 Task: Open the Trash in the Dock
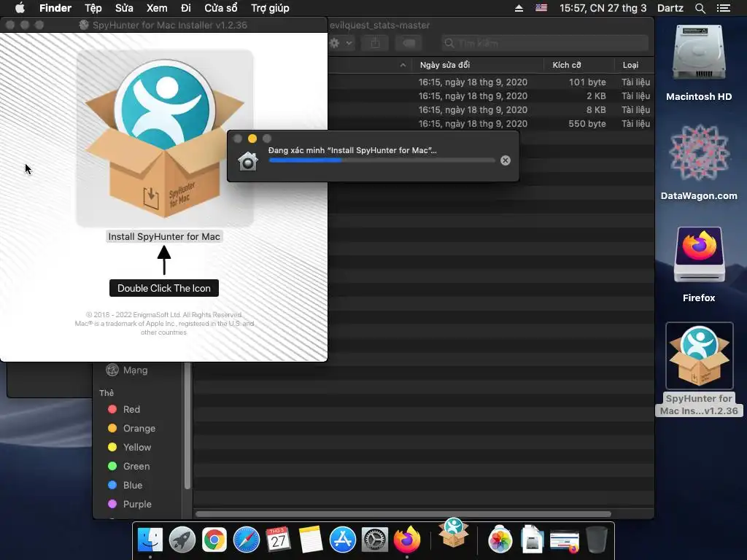coord(597,540)
